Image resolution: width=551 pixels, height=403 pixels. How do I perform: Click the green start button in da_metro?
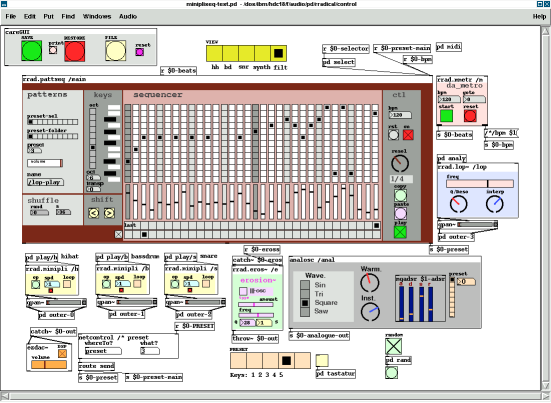pos(447,116)
